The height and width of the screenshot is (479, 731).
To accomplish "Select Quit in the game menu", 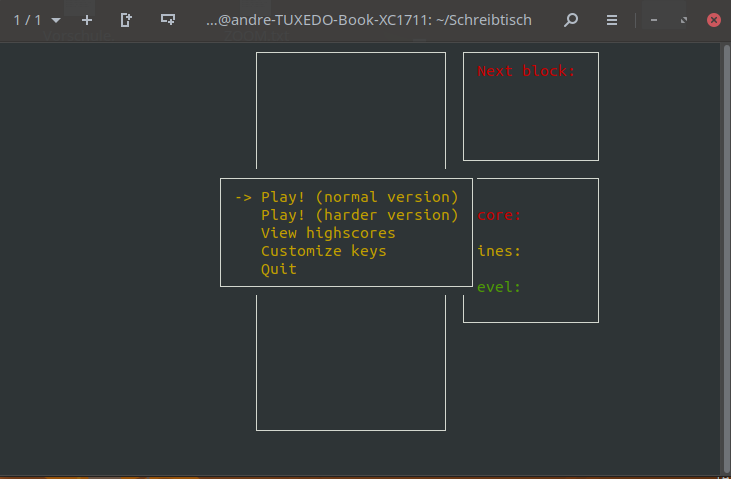I will 279,269.
